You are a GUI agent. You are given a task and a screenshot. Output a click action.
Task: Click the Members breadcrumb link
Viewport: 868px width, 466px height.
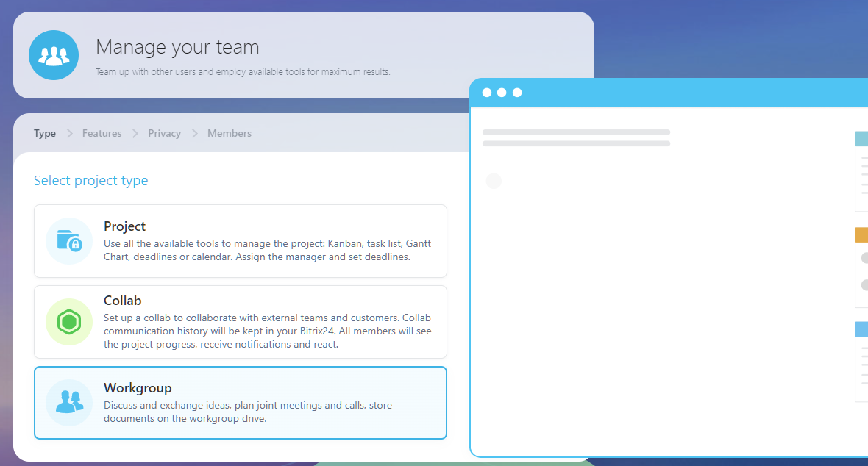pyautogui.click(x=229, y=133)
